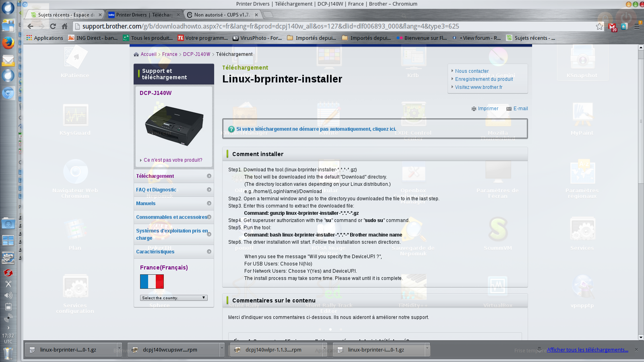Screen dimensions: 644x362
Task: Open the Applications bookmark
Action: coord(45,38)
